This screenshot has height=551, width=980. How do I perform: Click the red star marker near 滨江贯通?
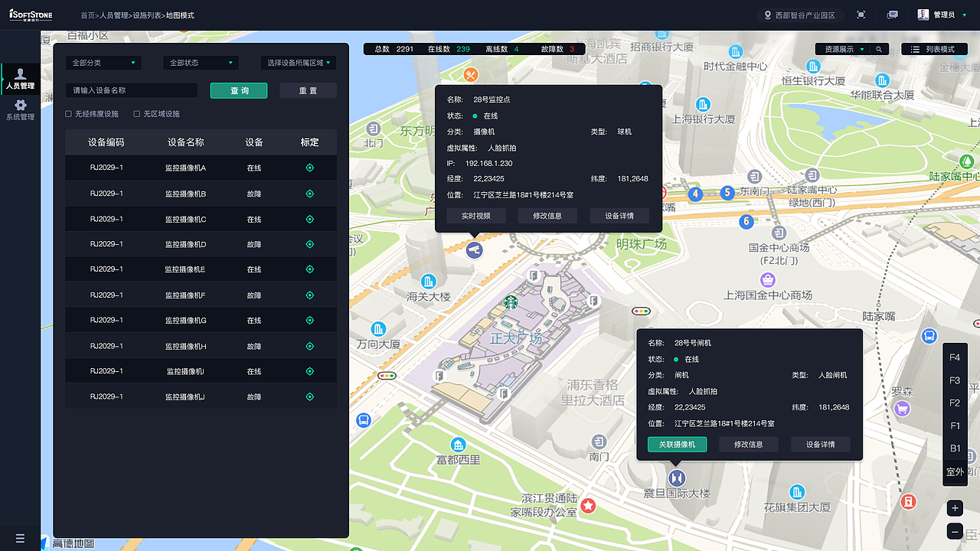point(588,505)
